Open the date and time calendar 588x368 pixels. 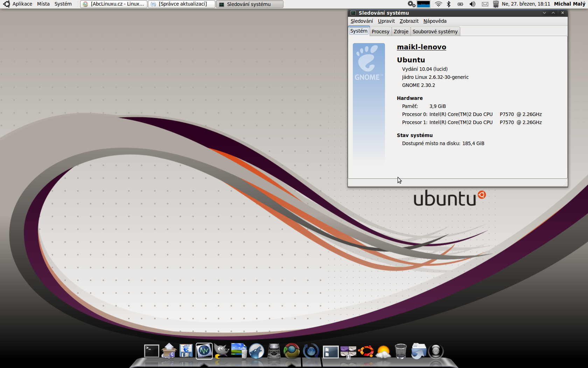[x=526, y=4]
